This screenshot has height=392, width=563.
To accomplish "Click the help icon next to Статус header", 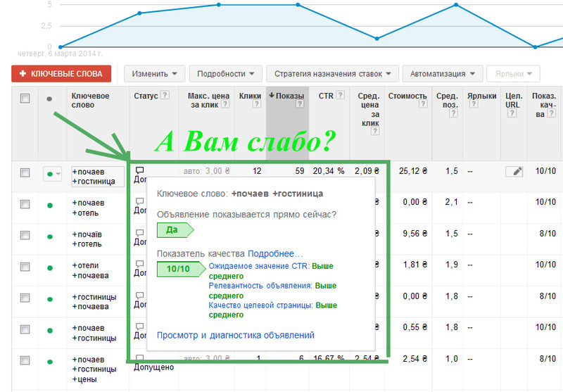I will (x=165, y=96).
